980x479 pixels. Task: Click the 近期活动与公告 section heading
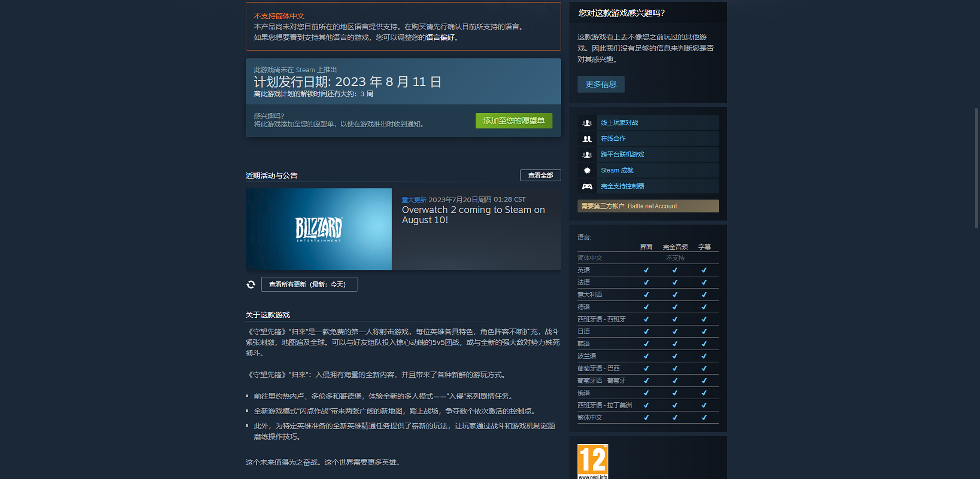[271, 175]
